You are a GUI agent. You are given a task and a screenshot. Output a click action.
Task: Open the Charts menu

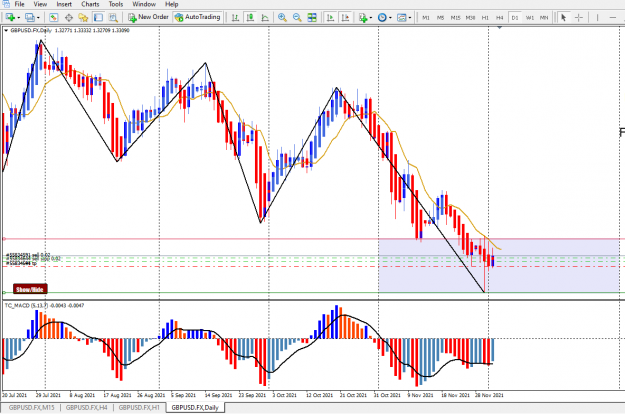point(90,4)
